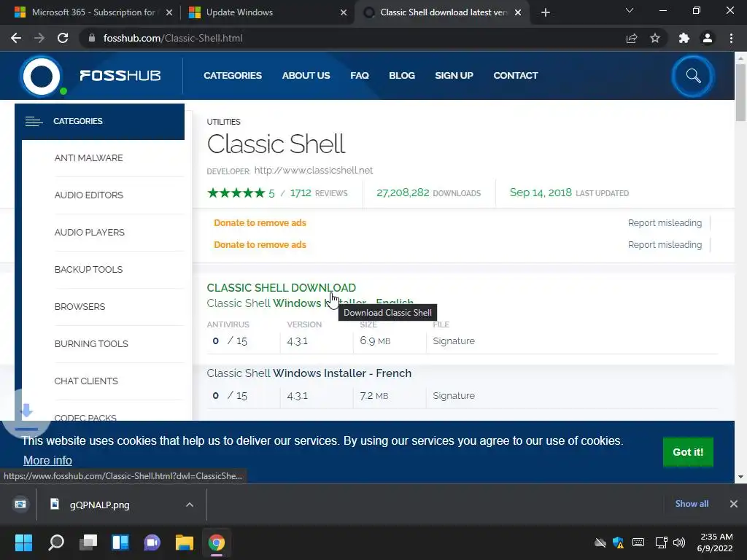Click the Got it! cookie button
The image size is (747, 560).
coord(688,452)
